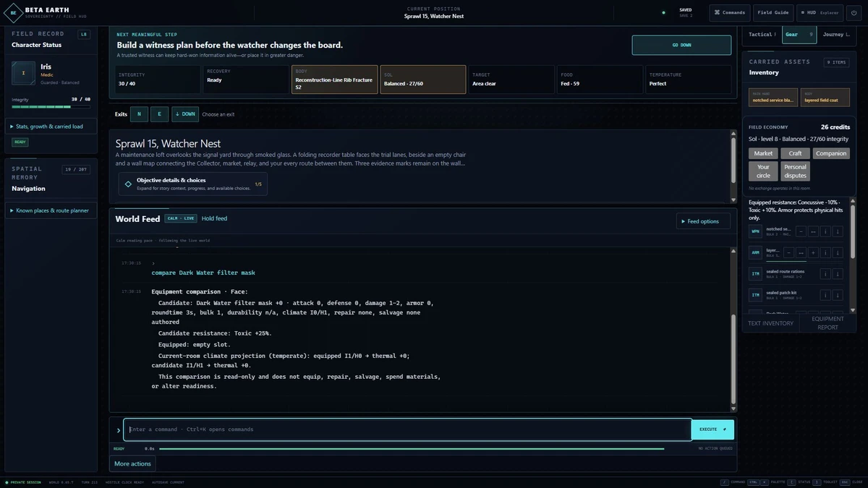The width and height of the screenshot is (868, 488).
Task: Click the ARM slot badge
Action: pos(755,253)
